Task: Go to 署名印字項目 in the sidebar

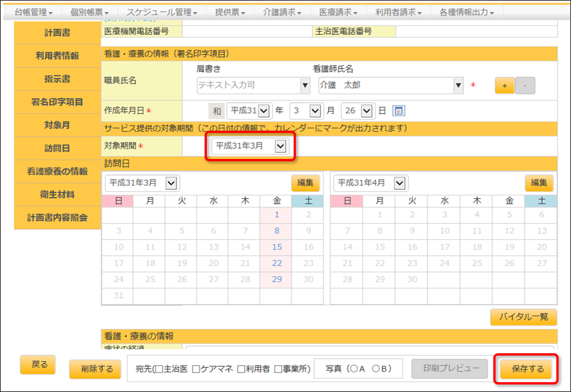Action: coord(57,102)
